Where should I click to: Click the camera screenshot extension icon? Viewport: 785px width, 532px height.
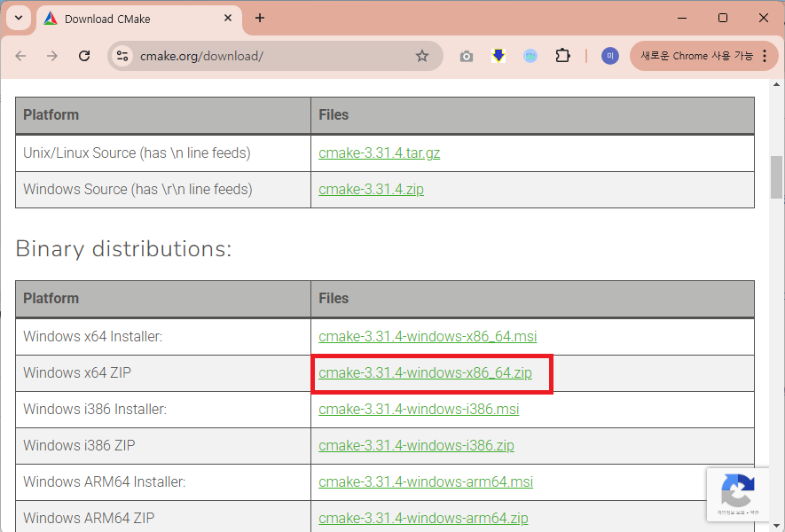(466, 56)
